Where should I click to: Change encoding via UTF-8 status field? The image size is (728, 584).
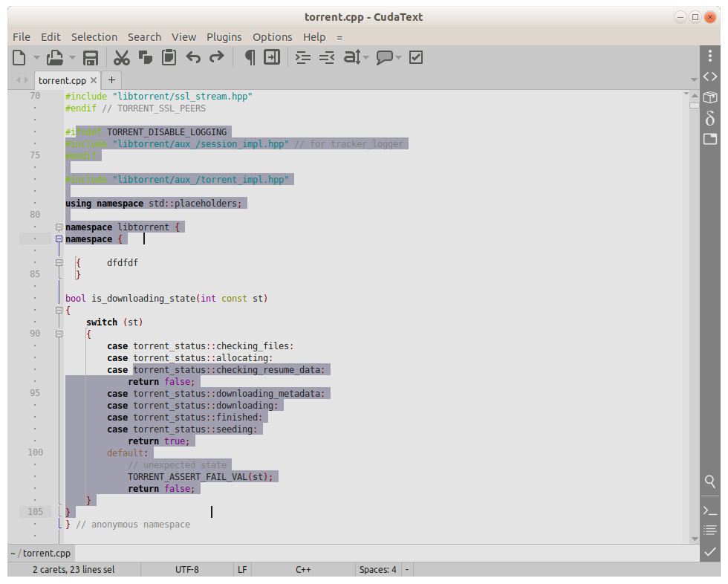[x=187, y=570]
